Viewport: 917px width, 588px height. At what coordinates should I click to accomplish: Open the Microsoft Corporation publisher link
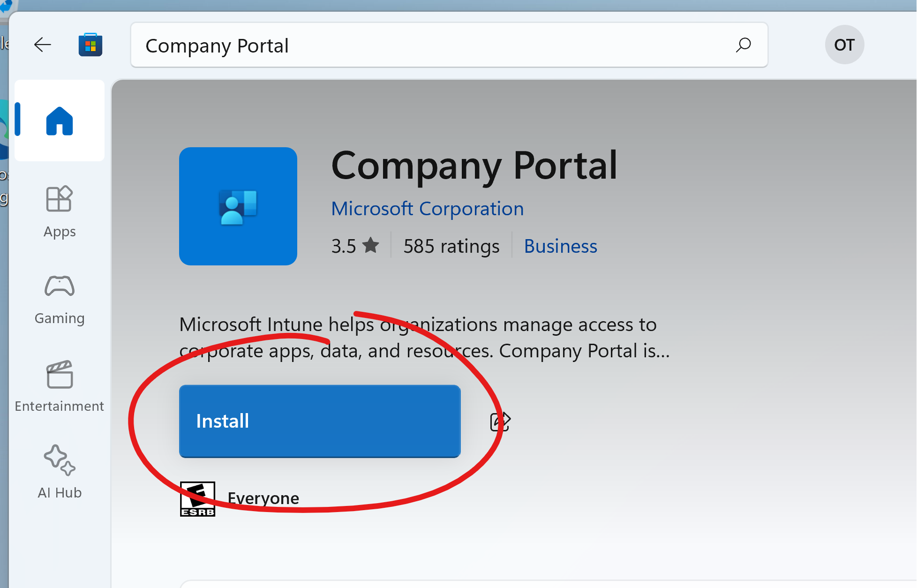[427, 209]
